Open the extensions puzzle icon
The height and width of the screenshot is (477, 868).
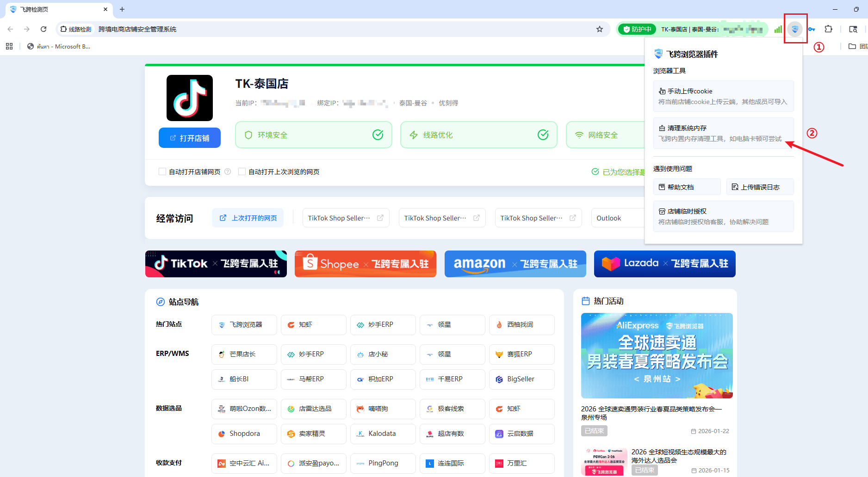(828, 29)
